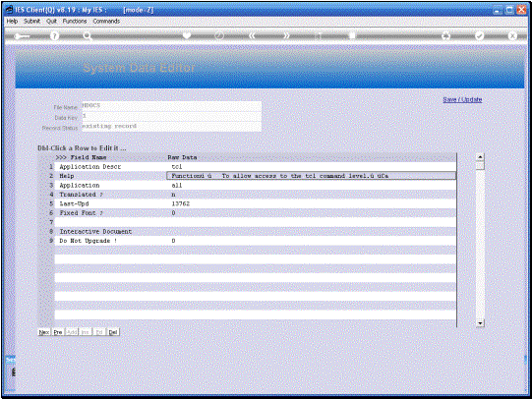
Task: Open the Functions menu
Action: 75,21
